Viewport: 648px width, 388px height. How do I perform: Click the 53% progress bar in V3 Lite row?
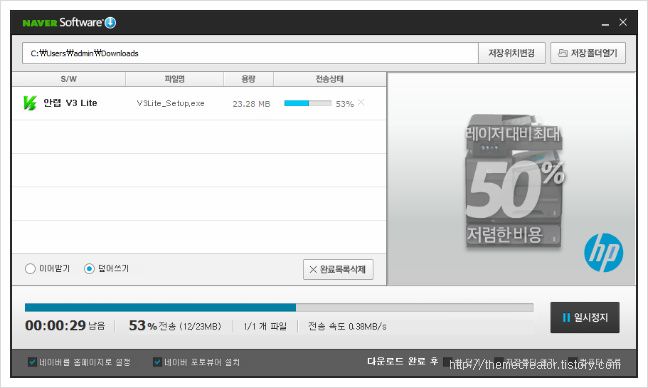coord(308,103)
